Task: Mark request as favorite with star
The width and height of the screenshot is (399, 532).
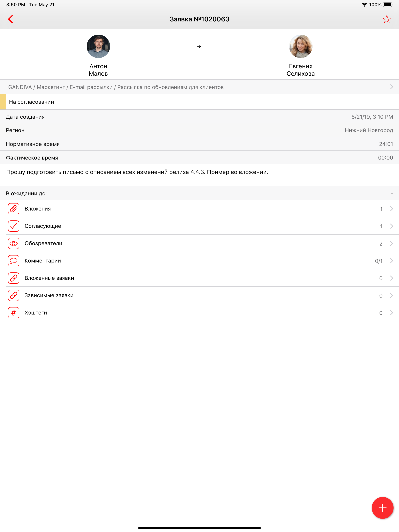Action: coord(387,19)
